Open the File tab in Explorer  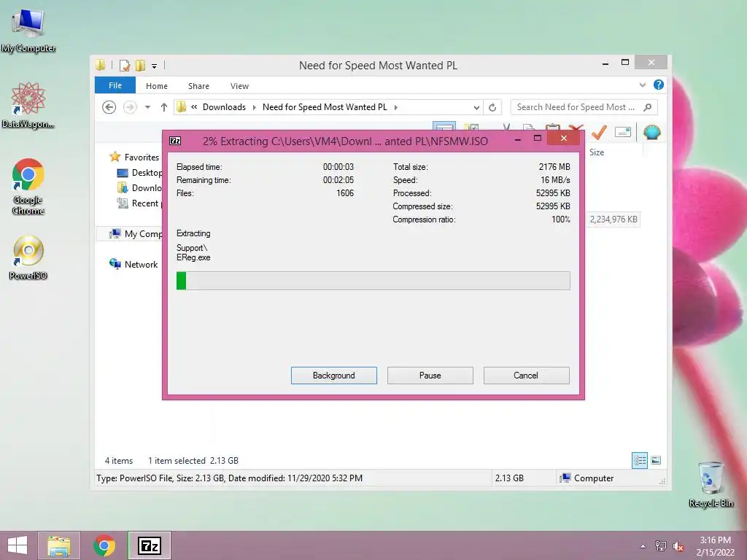pos(115,85)
